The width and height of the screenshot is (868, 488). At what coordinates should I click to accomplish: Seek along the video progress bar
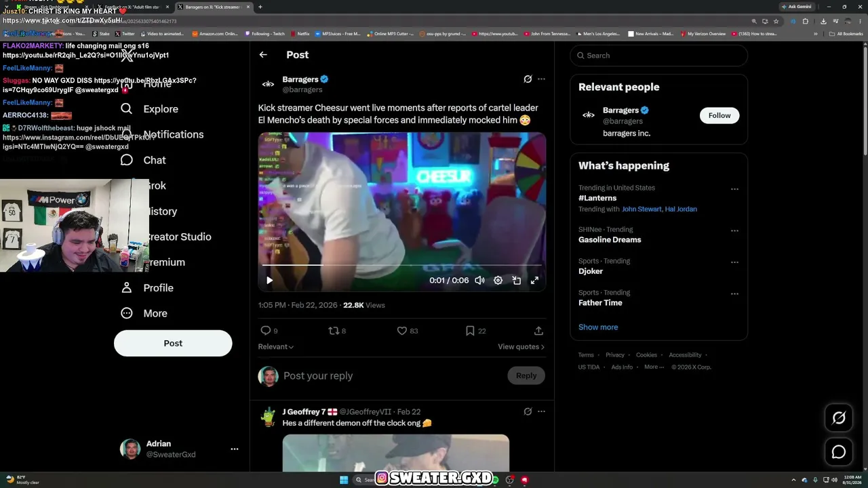tap(401, 266)
